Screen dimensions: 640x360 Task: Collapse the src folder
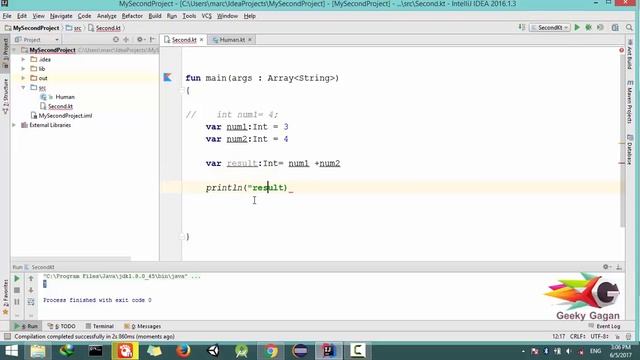(x=23, y=87)
